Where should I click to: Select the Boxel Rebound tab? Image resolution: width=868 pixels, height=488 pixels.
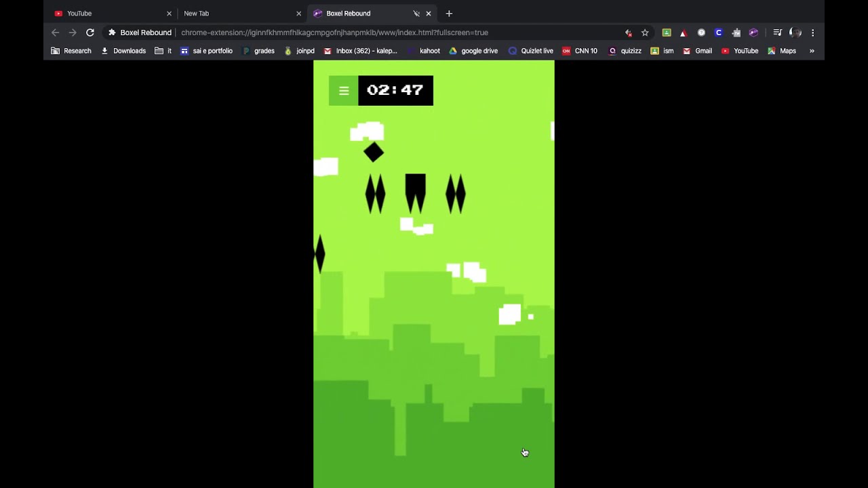click(x=372, y=14)
